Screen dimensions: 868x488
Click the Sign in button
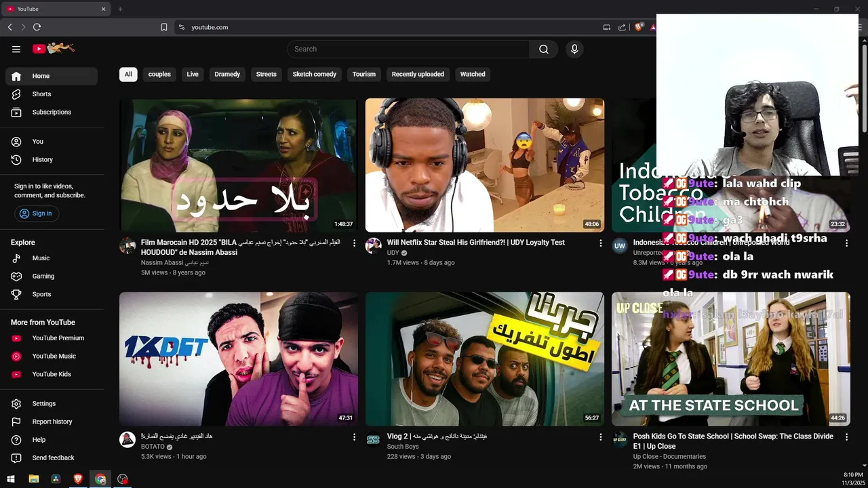[37, 213]
